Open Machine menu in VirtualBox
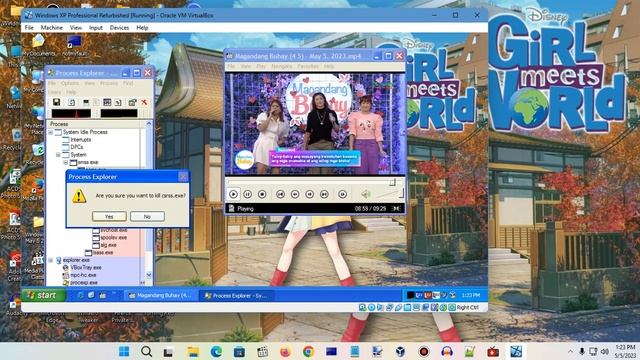 [x=51, y=28]
